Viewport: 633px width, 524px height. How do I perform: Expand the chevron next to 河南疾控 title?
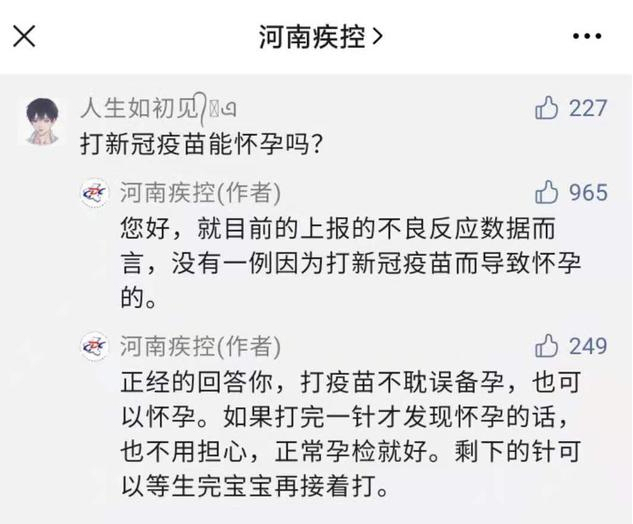[377, 37]
